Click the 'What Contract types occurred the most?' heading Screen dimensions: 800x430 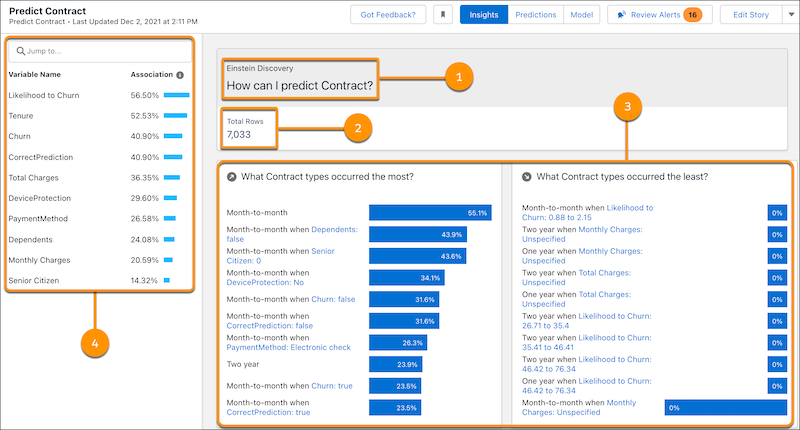click(327, 177)
